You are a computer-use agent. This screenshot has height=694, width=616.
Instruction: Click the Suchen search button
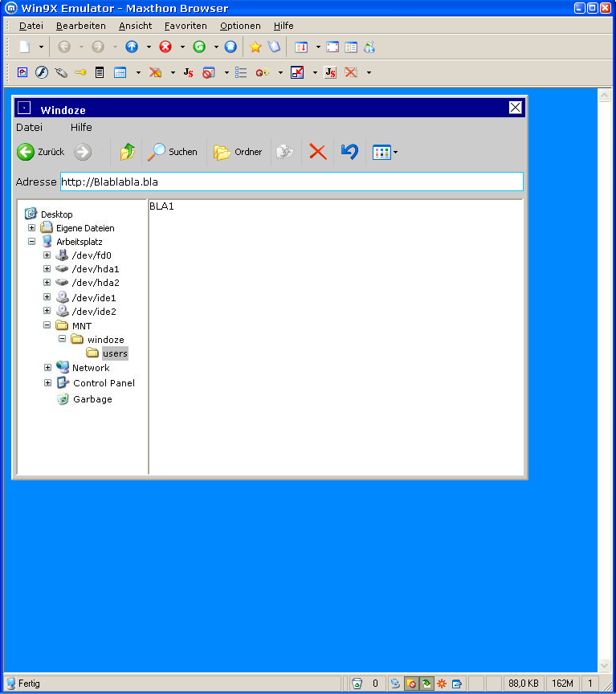(173, 152)
